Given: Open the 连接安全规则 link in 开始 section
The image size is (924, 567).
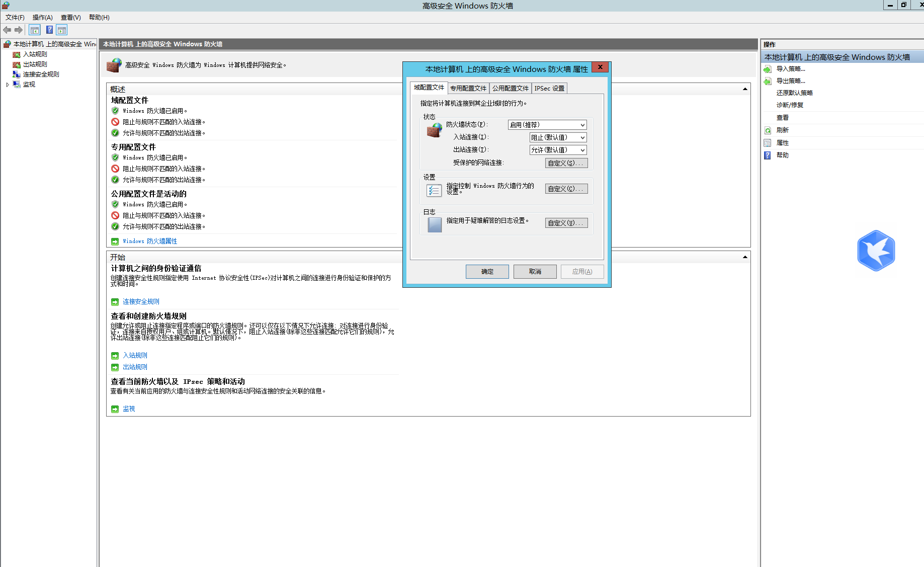Looking at the screenshot, I should (141, 302).
